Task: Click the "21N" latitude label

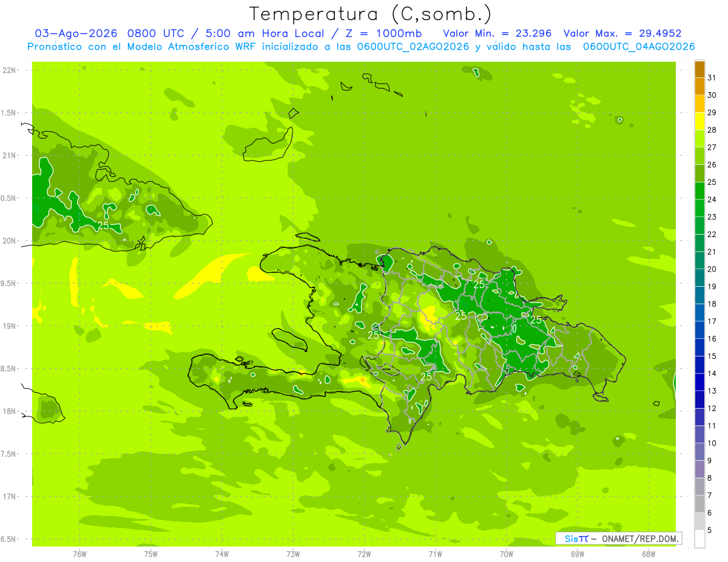Action: [x=10, y=155]
